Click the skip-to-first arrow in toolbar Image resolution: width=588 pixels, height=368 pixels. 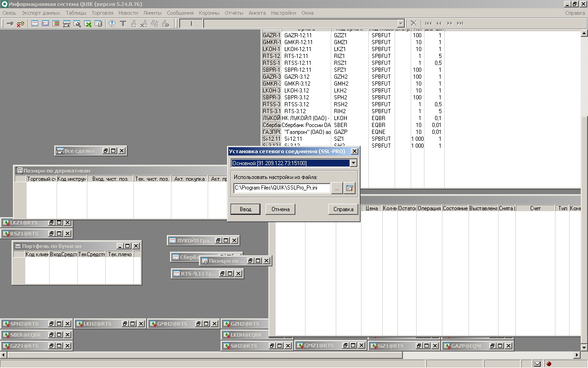pyautogui.click(x=428, y=23)
